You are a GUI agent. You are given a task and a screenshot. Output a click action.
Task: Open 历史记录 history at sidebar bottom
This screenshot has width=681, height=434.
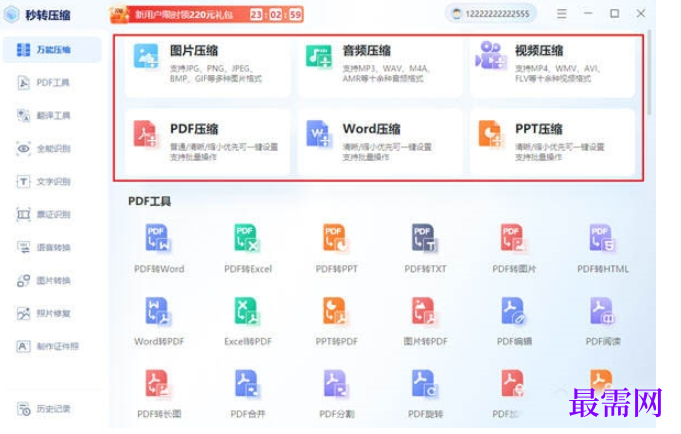[x=52, y=409]
